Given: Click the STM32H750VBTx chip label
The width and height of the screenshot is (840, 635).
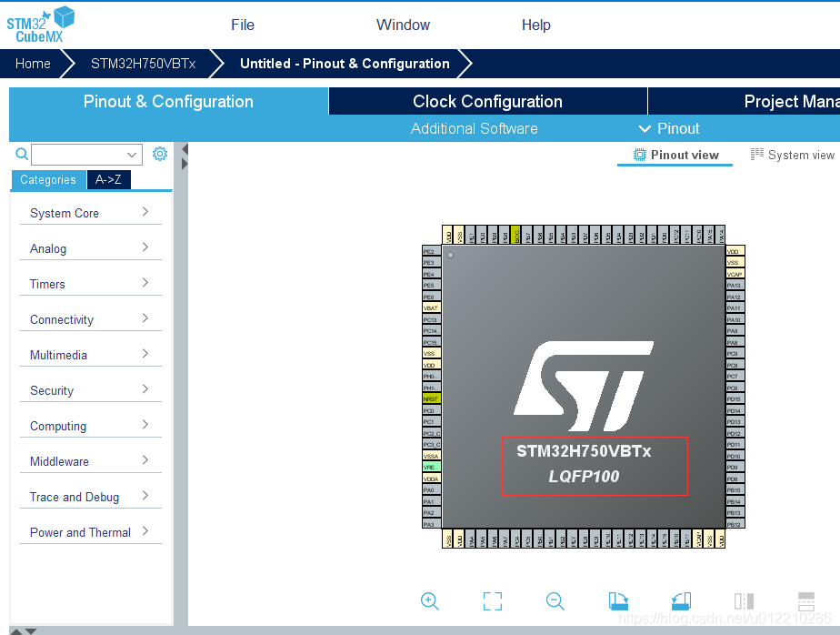Looking at the screenshot, I should (x=584, y=451).
